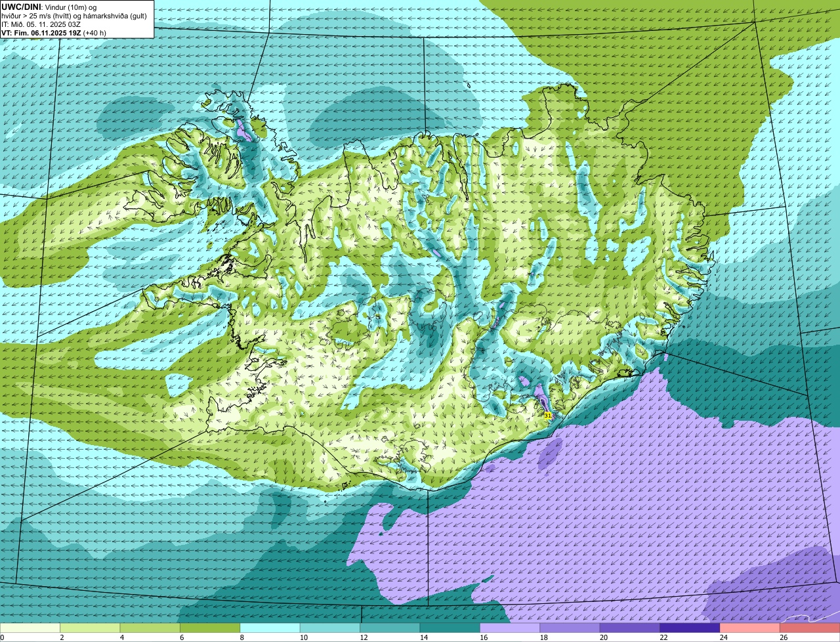Click the '8' scale label
The width and height of the screenshot is (840, 642).
click(241, 637)
